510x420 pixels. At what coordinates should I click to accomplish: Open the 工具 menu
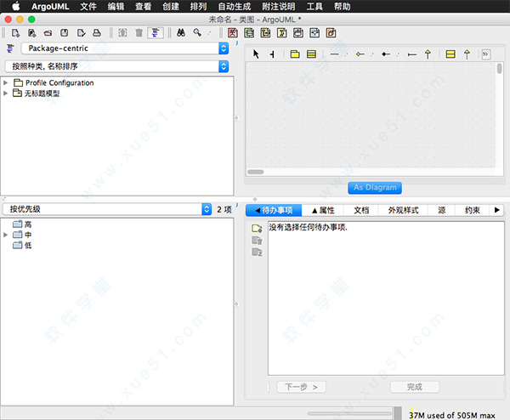[x=314, y=7]
